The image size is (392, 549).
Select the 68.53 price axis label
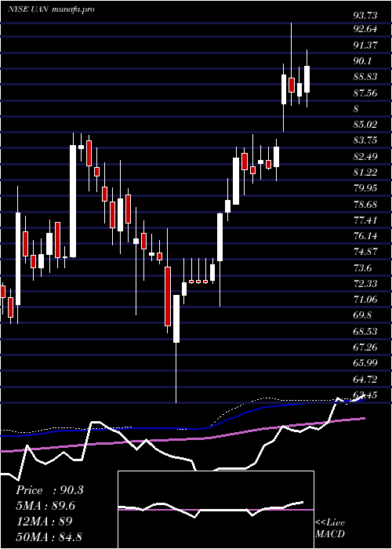(x=365, y=332)
